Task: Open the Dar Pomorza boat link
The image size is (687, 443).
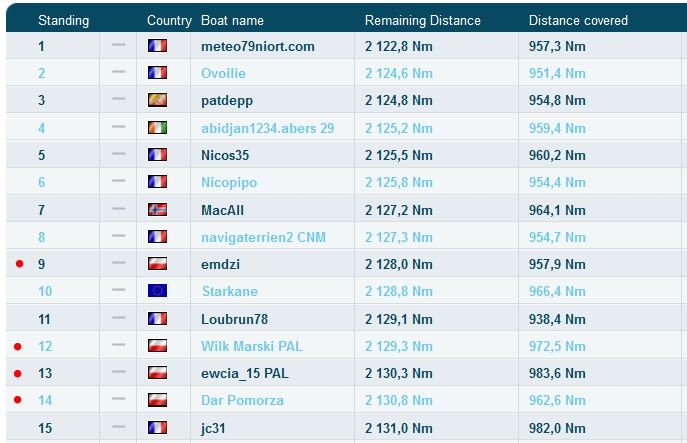Action: click(x=242, y=400)
